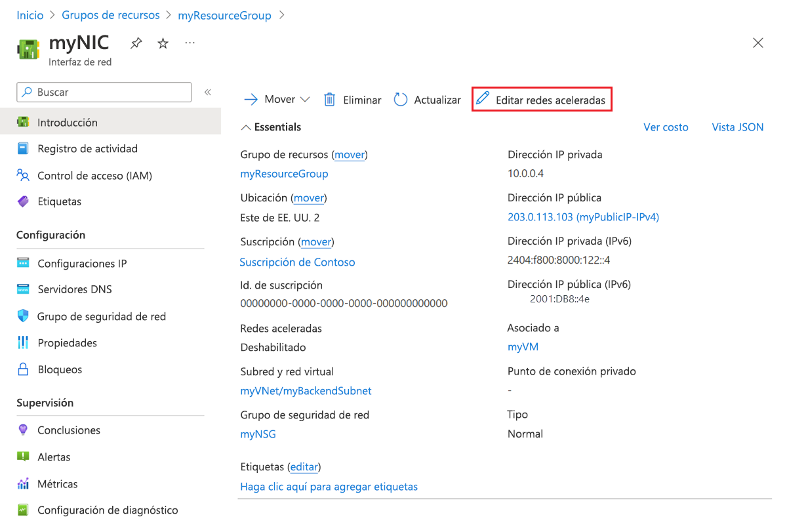Open Grupo de seguridad de red shield icon
Screen dimensions: 787x532
coord(24,316)
